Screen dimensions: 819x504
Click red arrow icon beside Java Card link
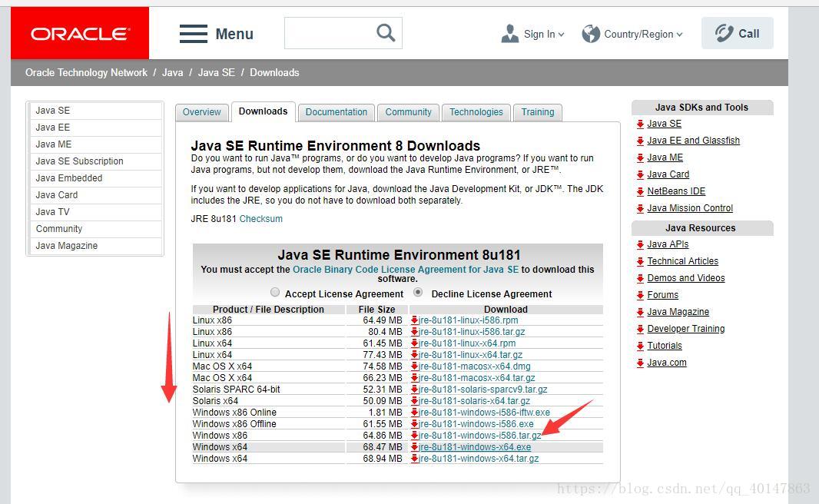(x=640, y=174)
